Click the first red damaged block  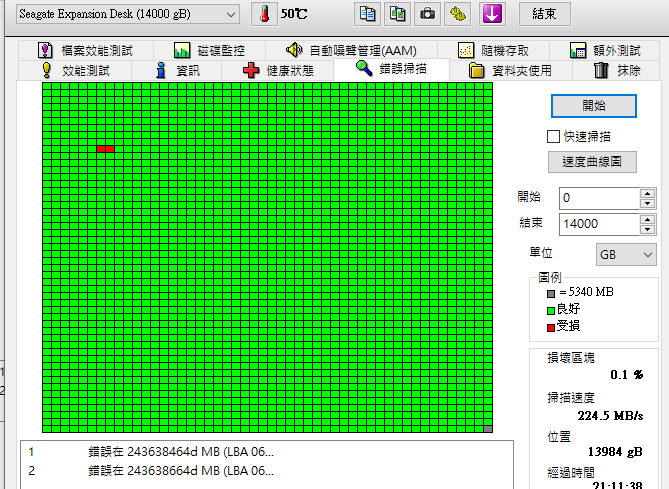click(101, 149)
